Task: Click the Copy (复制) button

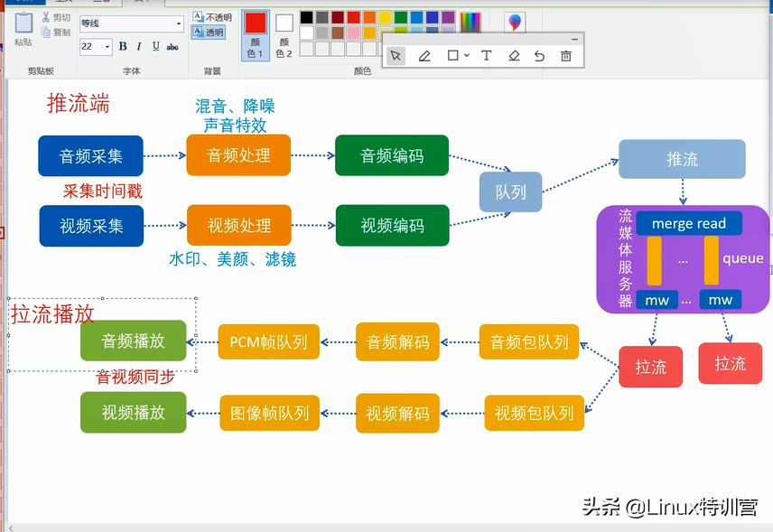Action: click(56, 30)
